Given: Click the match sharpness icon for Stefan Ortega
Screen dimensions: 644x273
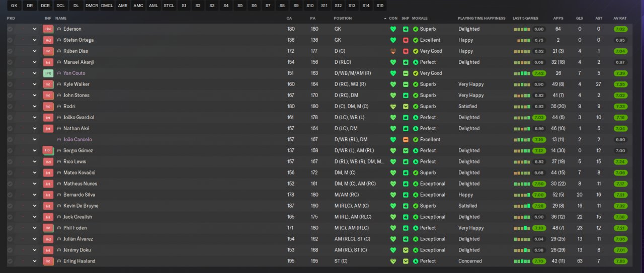Looking at the screenshot, I should click(x=406, y=40).
